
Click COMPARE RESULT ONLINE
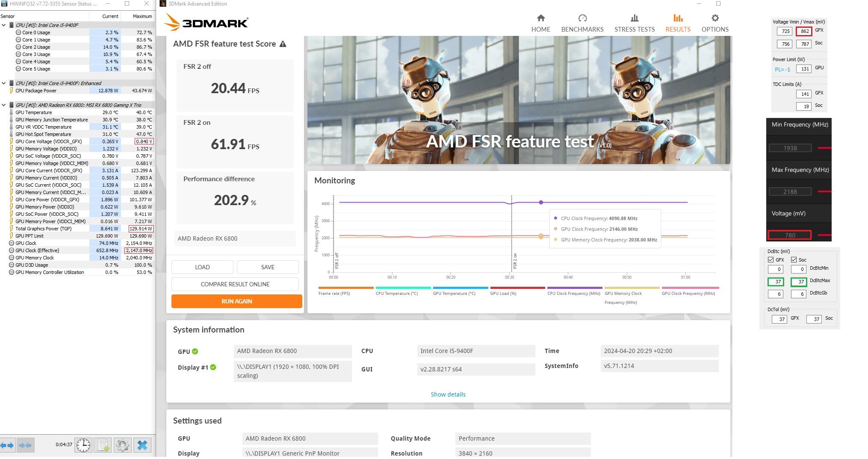(235, 284)
